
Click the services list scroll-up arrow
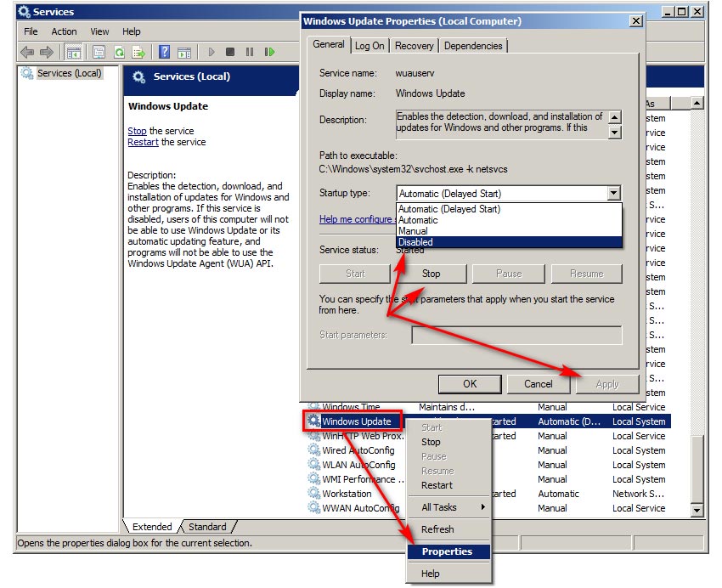coord(697,103)
